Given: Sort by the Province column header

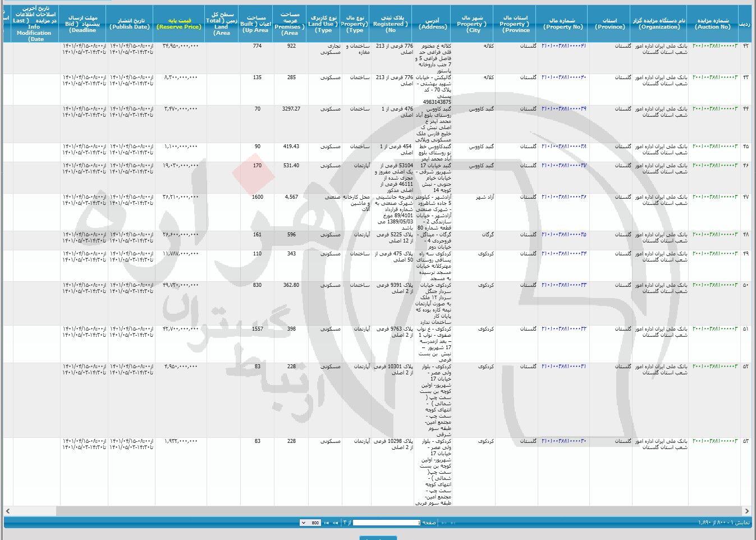Looking at the screenshot, I should pyautogui.click(x=610, y=24).
